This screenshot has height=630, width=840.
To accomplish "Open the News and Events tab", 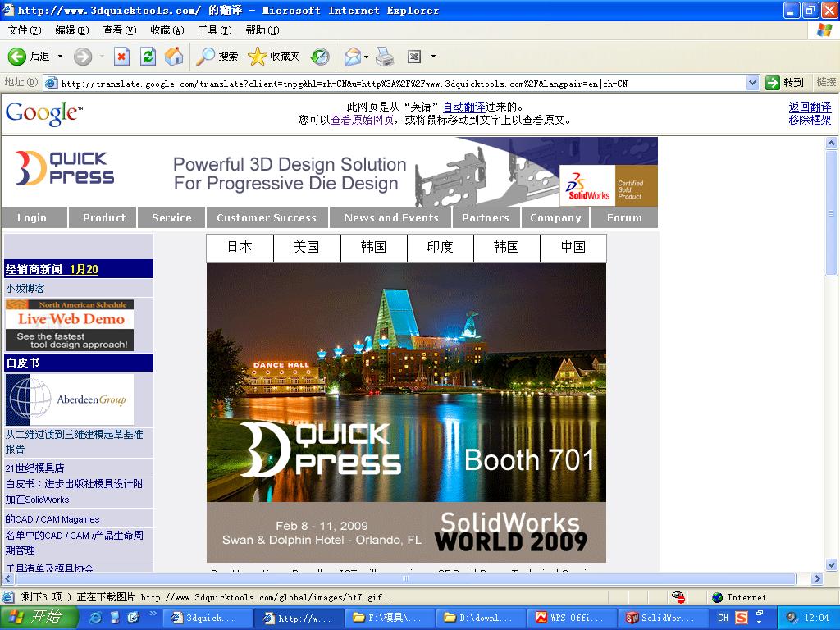I will (391, 217).
